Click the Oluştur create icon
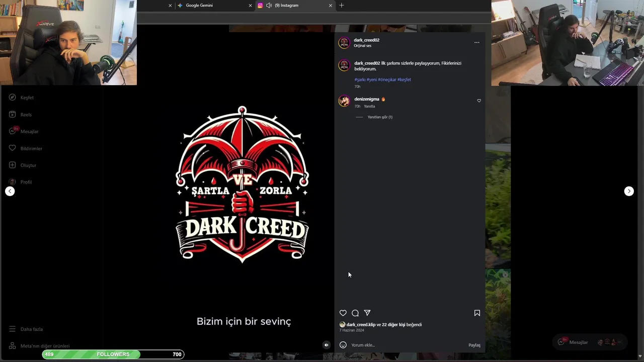Screen dimensions: 644x362 pos(13,165)
